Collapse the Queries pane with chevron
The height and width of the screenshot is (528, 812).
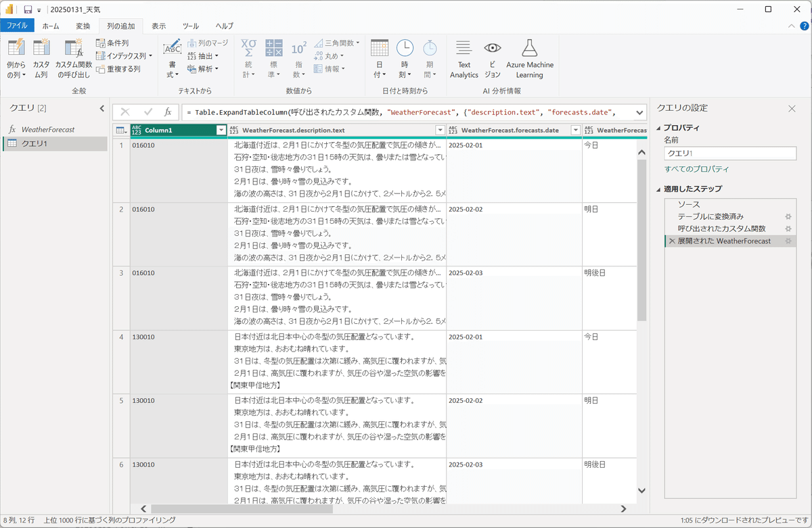coord(102,108)
